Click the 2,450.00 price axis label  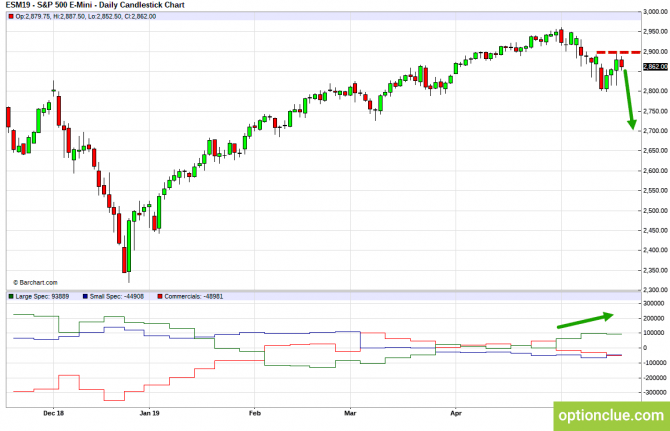pos(655,231)
